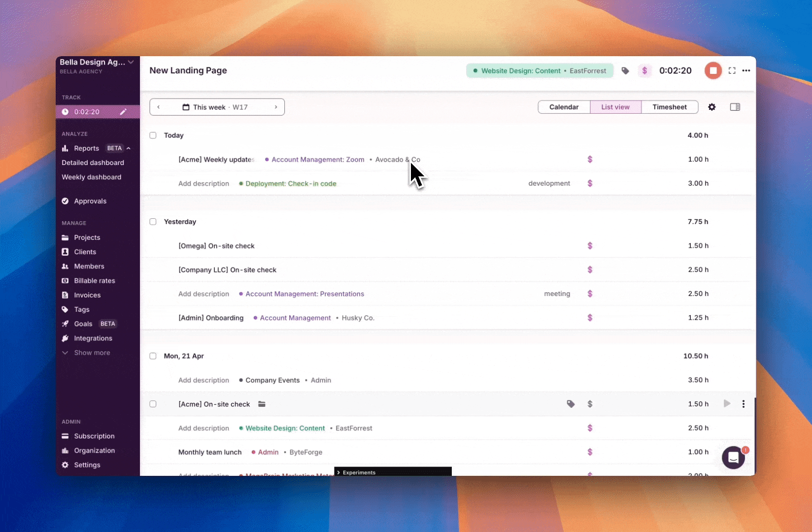812x532 pixels.
Task: Toggle the right side panel icon
Action: (x=735, y=107)
